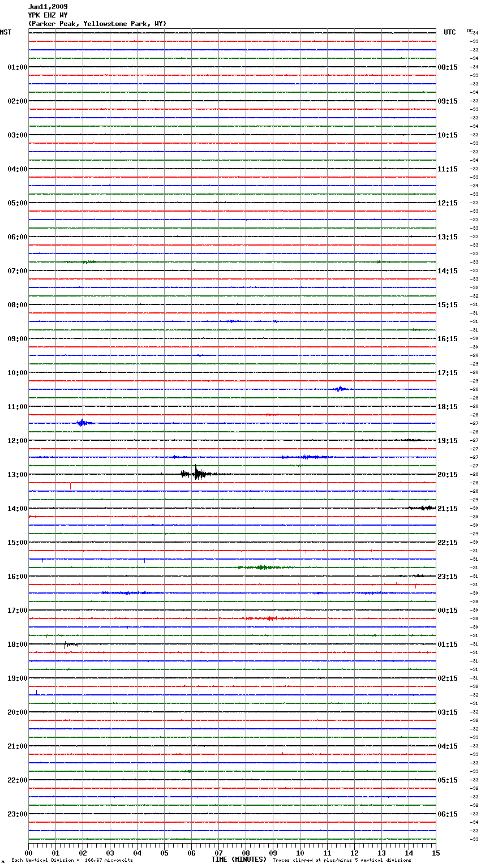Screen dimensions: 481x868
Task: Click the blue seismic burst on the 11:30 trace
Action: 84,423
